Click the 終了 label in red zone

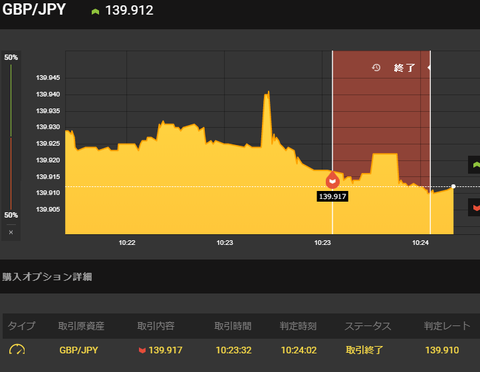click(x=404, y=68)
